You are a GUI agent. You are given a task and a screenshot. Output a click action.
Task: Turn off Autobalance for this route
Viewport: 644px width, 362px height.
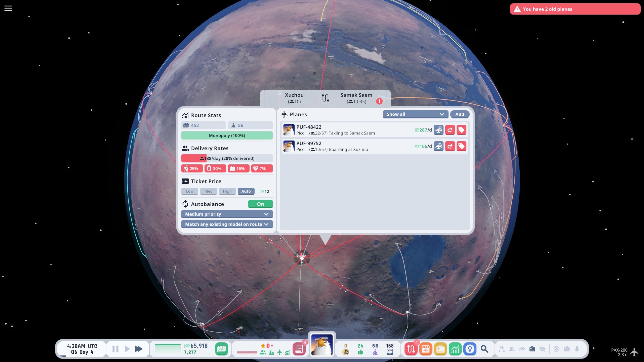click(x=260, y=204)
